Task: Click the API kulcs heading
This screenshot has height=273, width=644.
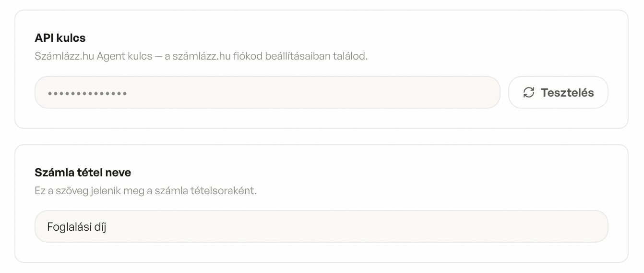Action: pyautogui.click(x=60, y=38)
